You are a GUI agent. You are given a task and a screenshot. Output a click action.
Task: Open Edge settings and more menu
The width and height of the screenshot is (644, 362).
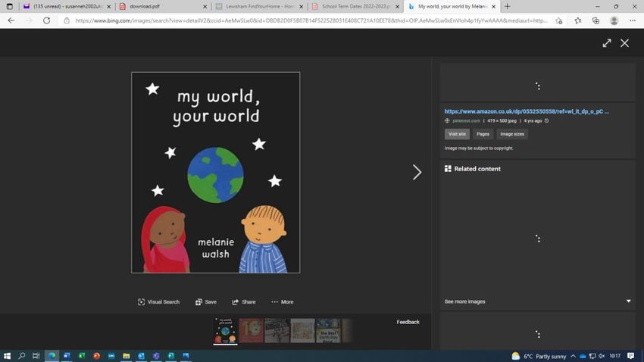click(x=633, y=20)
